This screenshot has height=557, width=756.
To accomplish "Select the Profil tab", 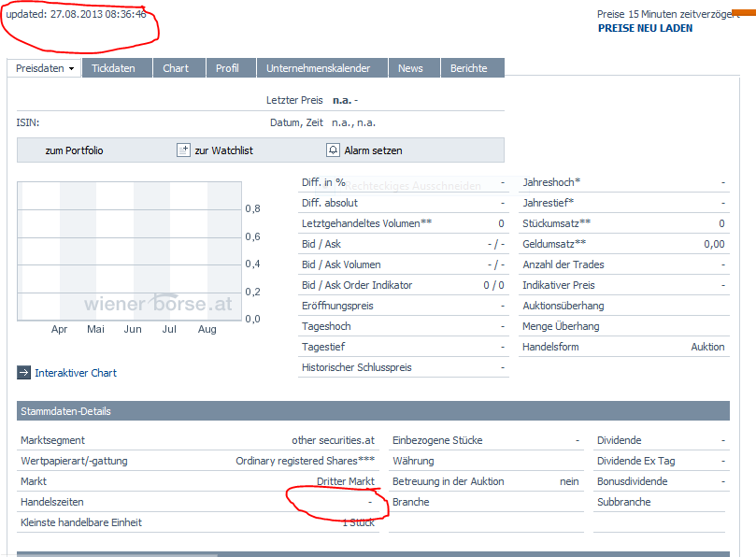I will (230, 68).
